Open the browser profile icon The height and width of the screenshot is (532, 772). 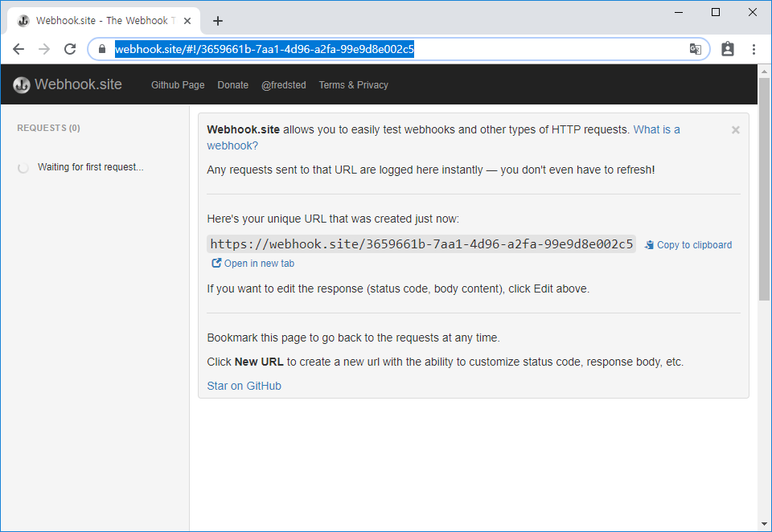pos(727,49)
